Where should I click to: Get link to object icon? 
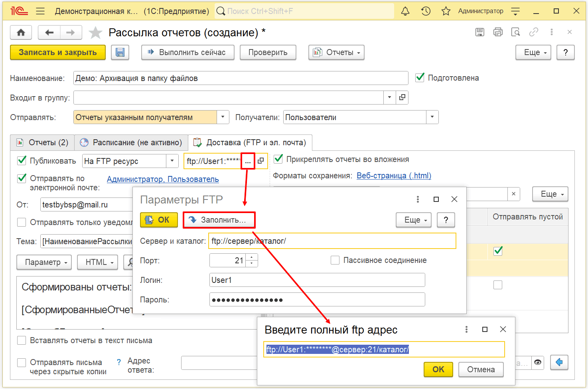(534, 32)
